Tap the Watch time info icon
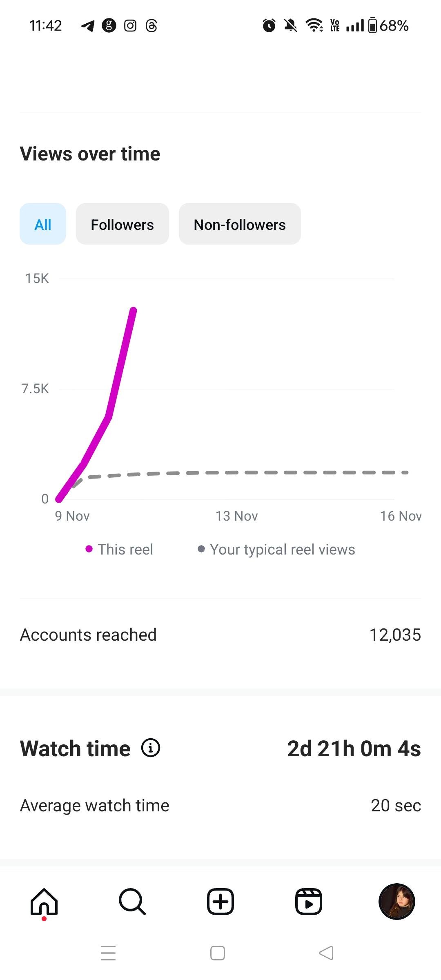This screenshot has width=441, height=980. coord(151,748)
